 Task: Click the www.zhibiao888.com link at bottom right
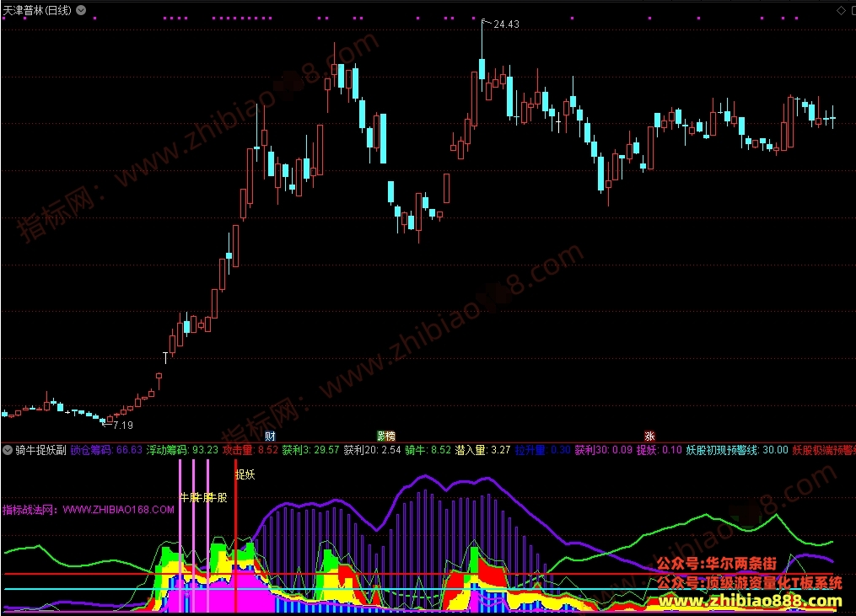[x=751, y=602]
